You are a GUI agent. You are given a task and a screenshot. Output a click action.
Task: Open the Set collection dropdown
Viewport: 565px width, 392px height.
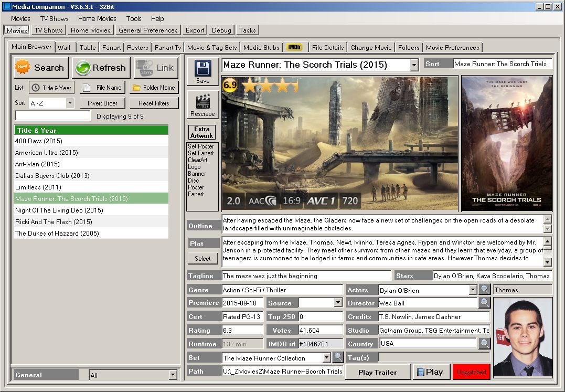pos(326,357)
